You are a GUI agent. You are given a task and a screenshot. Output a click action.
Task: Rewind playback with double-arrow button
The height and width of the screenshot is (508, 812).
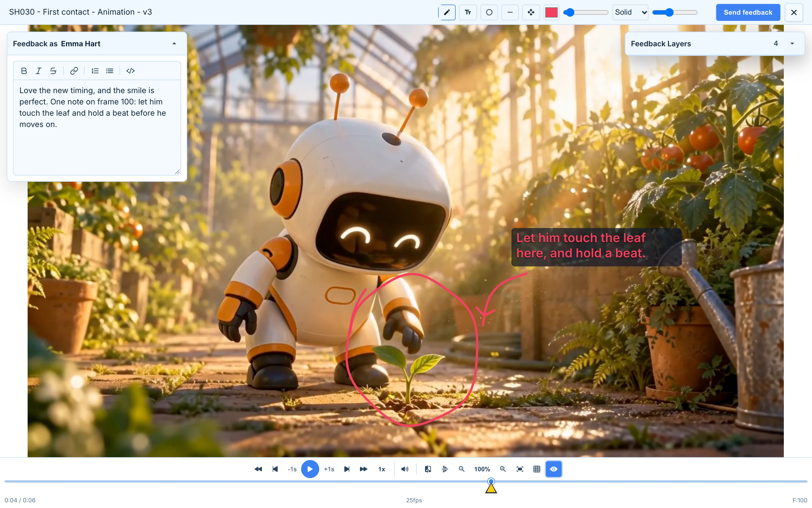[258, 469]
